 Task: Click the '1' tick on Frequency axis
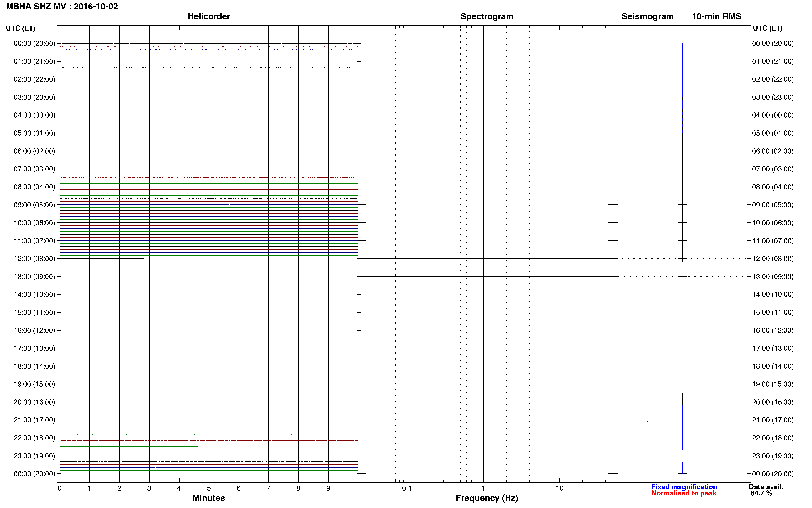[483, 488]
